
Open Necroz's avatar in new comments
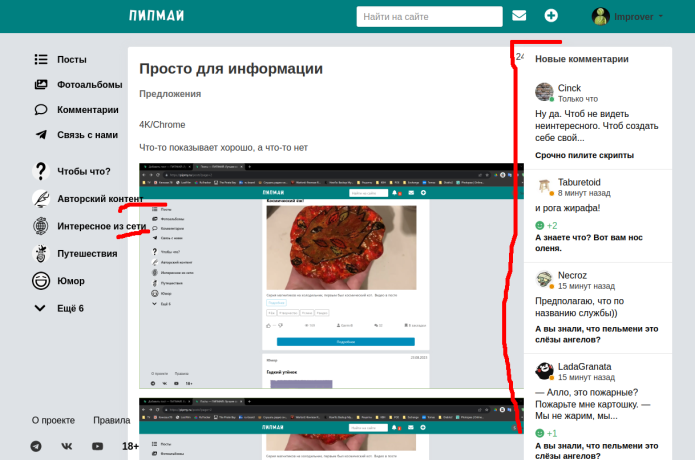[544, 280]
